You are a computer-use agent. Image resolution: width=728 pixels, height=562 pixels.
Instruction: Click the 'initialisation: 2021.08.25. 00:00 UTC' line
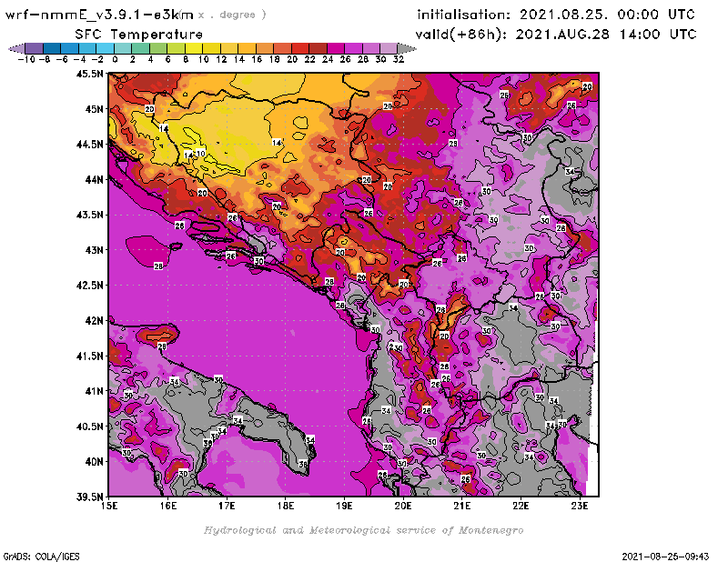556,15
